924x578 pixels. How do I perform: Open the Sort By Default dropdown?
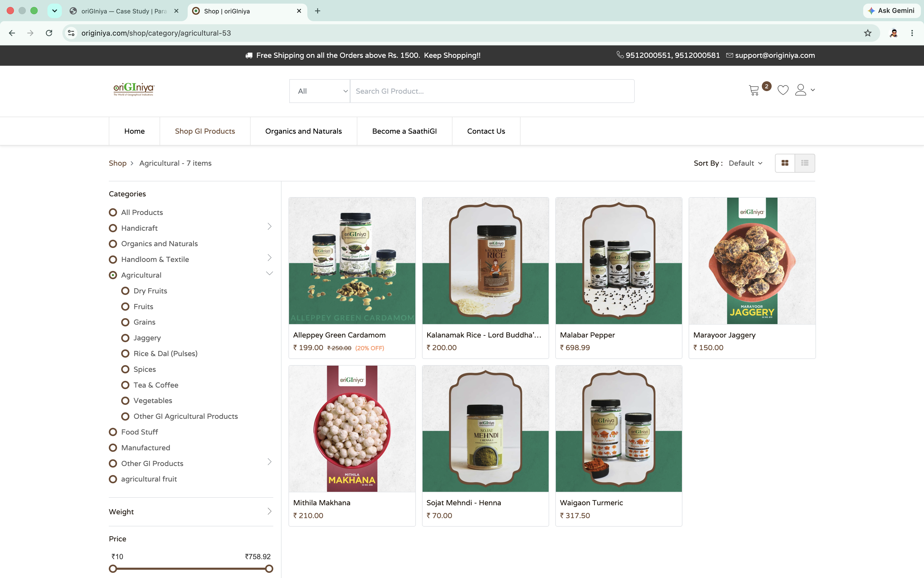pos(745,163)
